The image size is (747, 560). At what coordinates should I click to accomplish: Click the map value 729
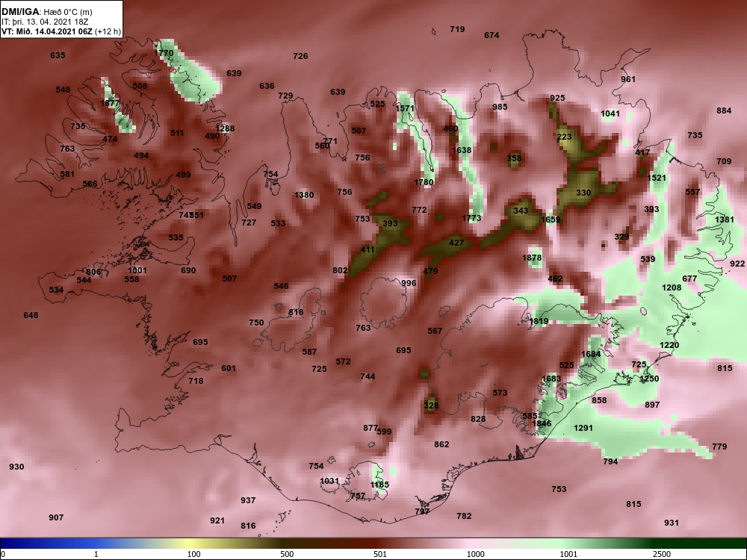click(285, 96)
